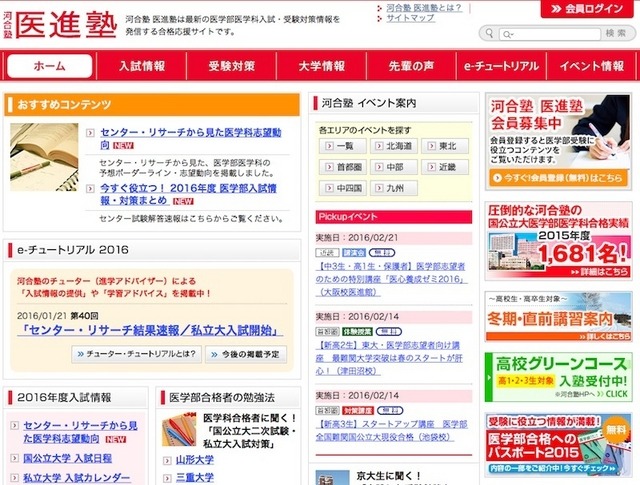
Task: Open 【中3生・高1生・保護者】 医心養成ゼミ2016 event link
Action: [x=391, y=279]
